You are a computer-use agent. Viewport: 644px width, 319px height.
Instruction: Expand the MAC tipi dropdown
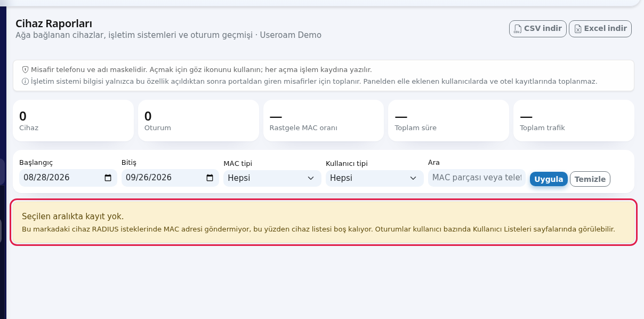coord(272,178)
